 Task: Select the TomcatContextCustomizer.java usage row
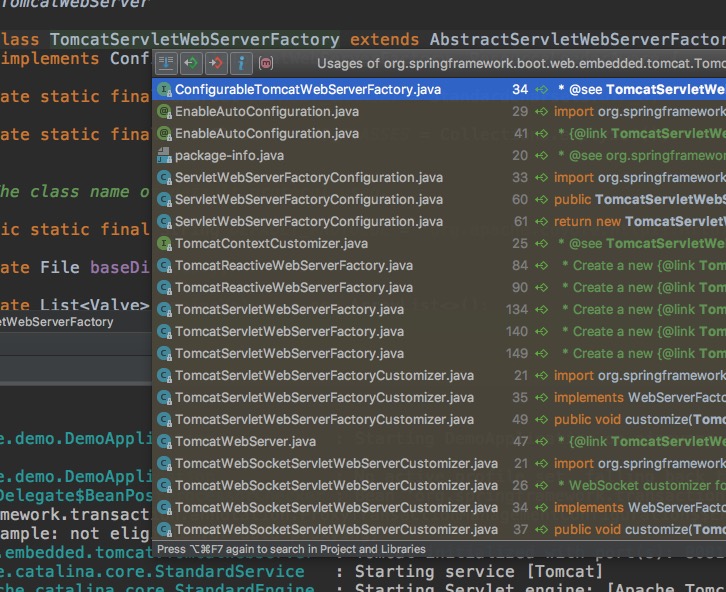pyautogui.click(x=439, y=243)
